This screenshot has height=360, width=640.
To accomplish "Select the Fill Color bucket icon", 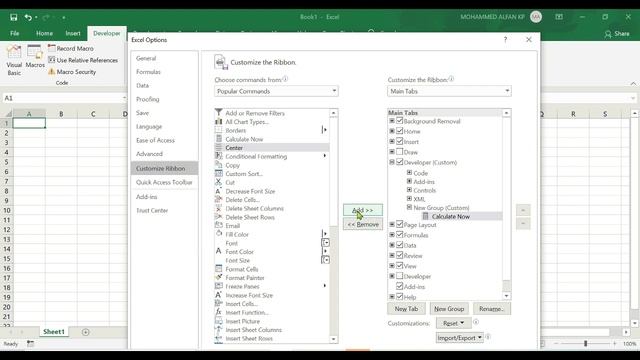I will tap(219, 234).
